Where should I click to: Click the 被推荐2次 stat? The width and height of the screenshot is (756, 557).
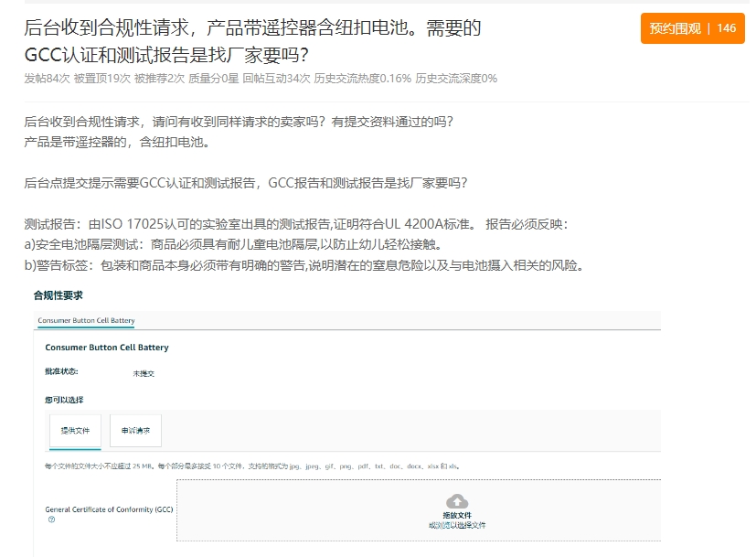(x=159, y=79)
